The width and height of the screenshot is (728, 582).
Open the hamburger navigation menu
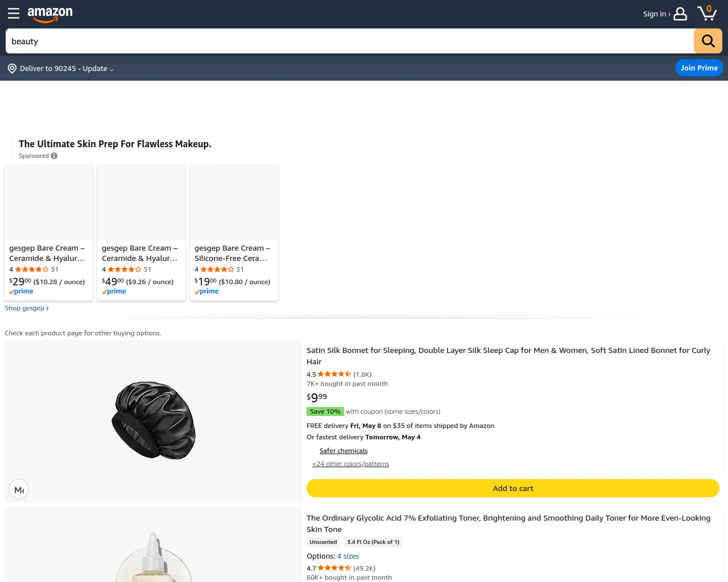(x=14, y=14)
